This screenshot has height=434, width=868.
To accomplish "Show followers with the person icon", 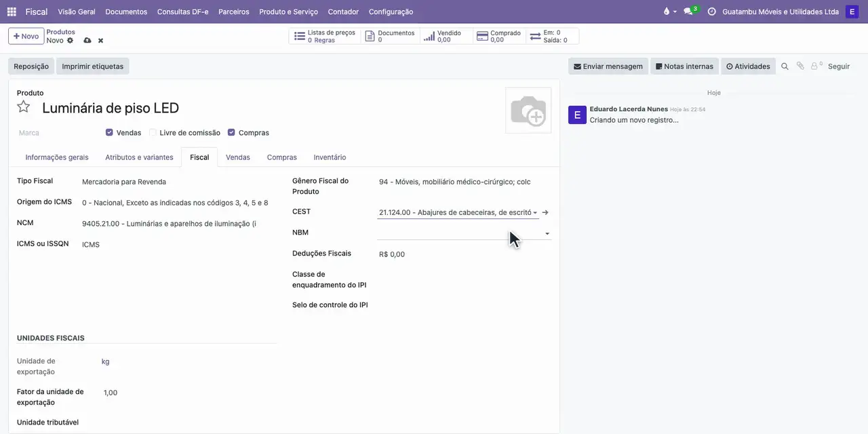I will coord(816,66).
